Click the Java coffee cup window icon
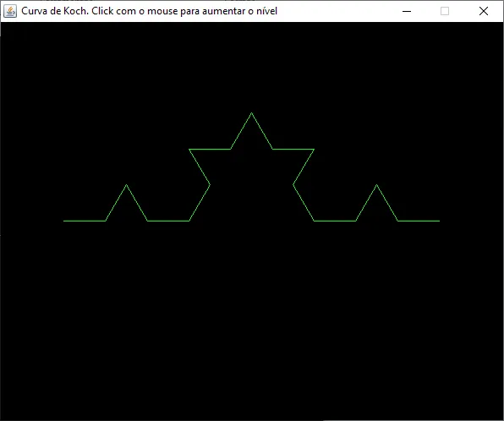 tap(10, 11)
